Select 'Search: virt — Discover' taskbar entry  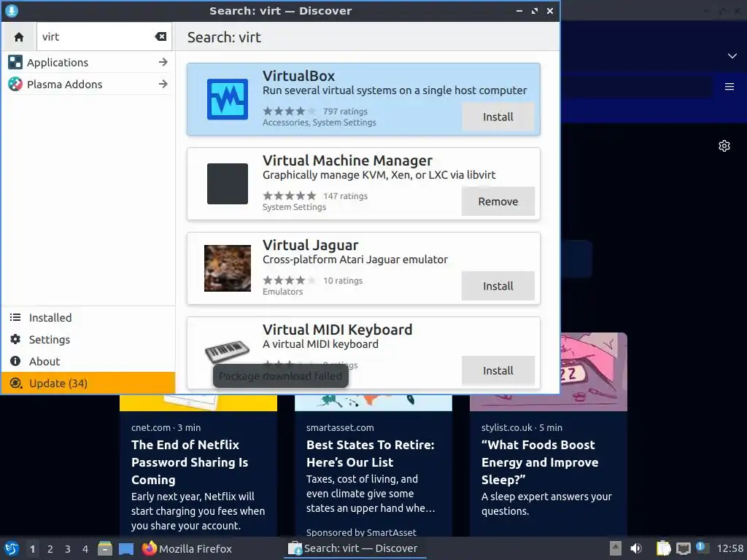tap(355, 548)
